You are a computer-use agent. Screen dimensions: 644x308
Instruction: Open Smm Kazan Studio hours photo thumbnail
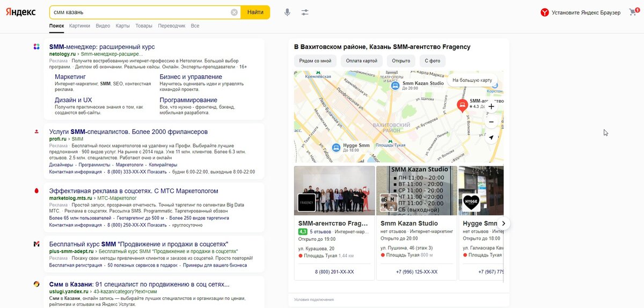(417, 190)
